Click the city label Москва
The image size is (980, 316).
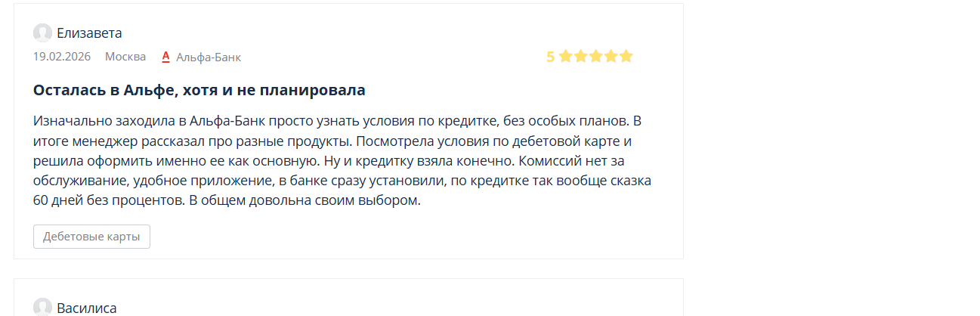pyautogui.click(x=125, y=57)
